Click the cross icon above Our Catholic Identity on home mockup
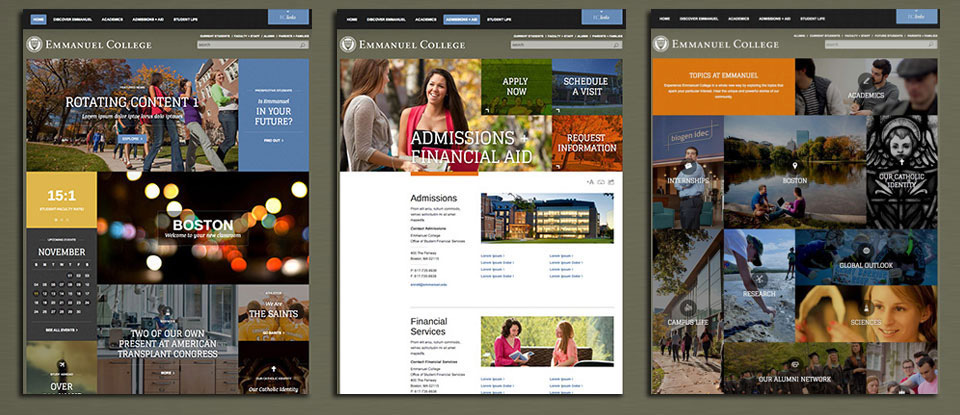 click(274, 370)
